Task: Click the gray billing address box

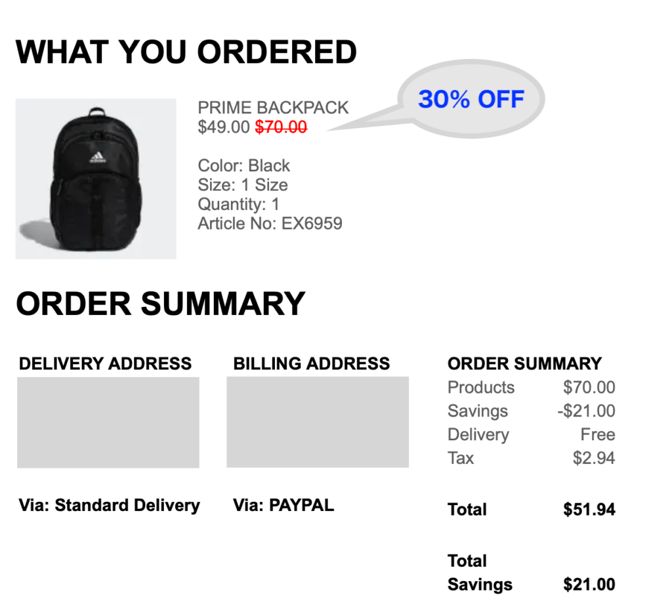Action: pos(318,422)
